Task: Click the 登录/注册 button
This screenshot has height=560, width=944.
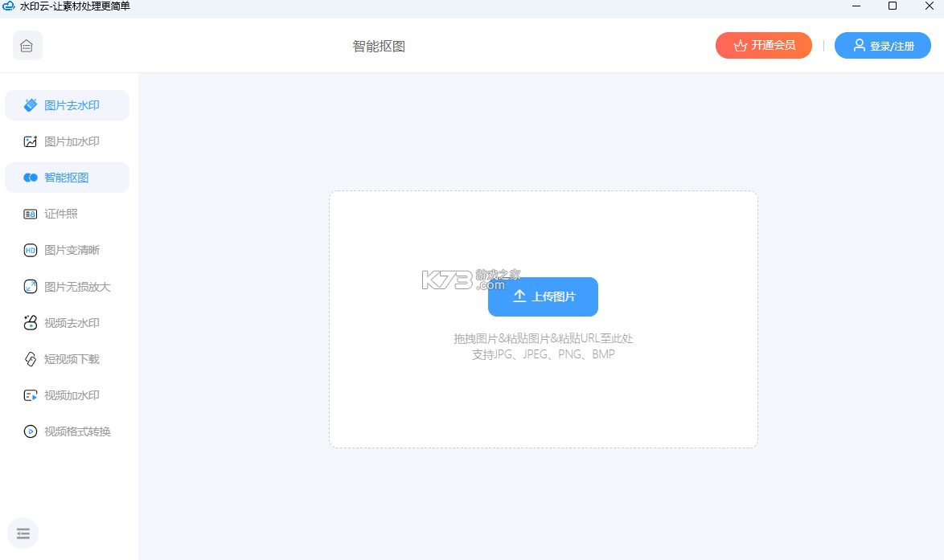Action: coord(883,45)
